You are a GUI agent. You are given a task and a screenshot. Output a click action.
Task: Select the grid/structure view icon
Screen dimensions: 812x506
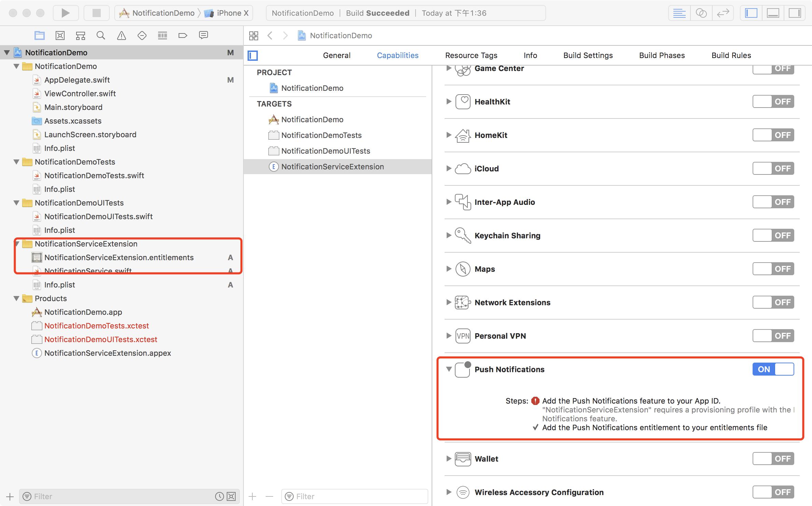tap(253, 35)
